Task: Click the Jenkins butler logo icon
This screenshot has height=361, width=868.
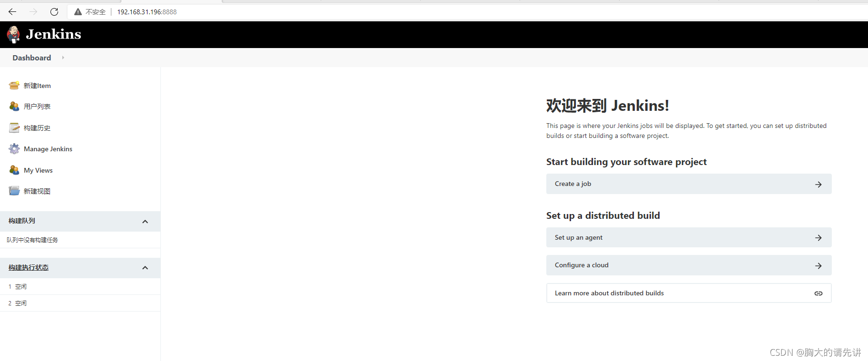Action: pyautogui.click(x=13, y=34)
